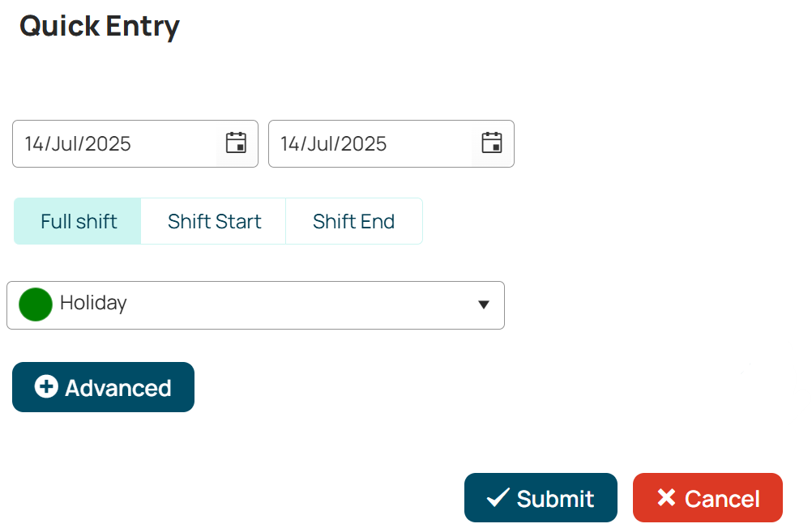The width and height of the screenshot is (812, 528).
Task: Select the Full shift option
Action: (78, 221)
